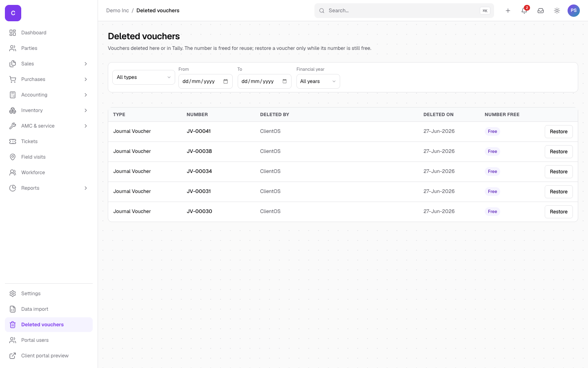Click the Client portal preview external-link icon
Screen dimensions: 588x368
[x=13, y=356]
